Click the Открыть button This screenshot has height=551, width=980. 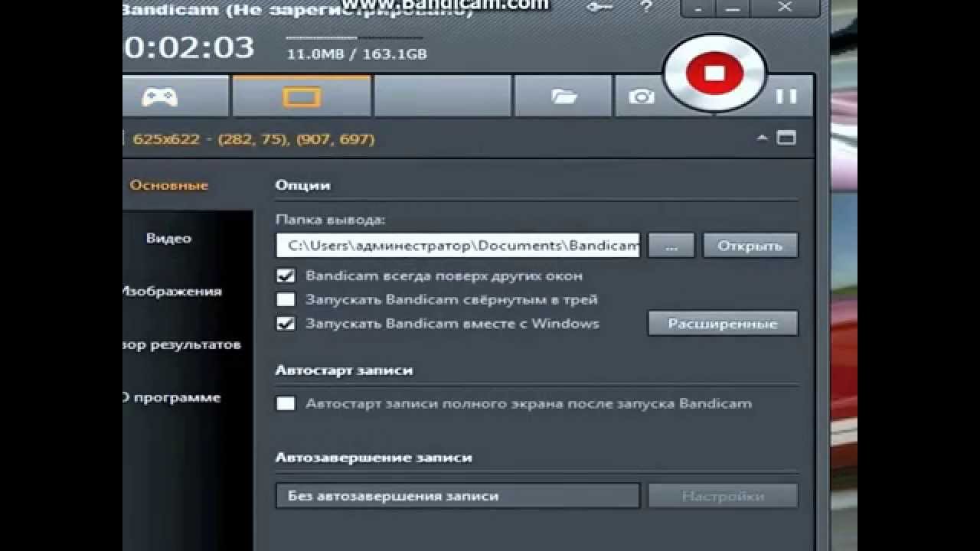(x=750, y=246)
